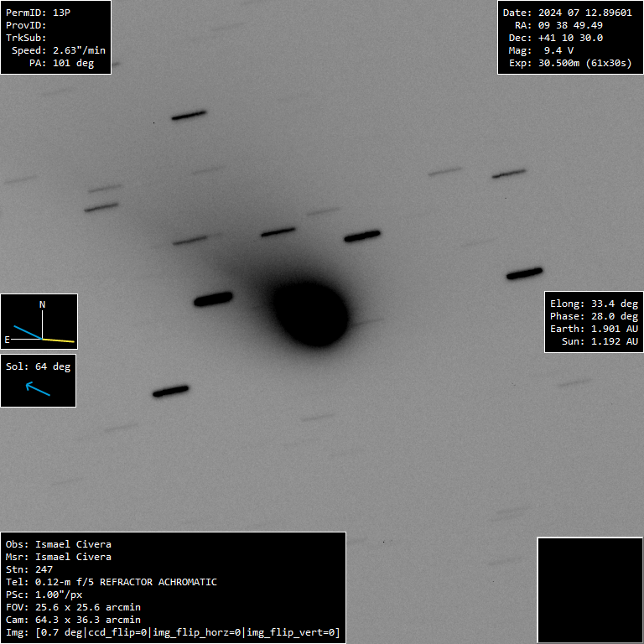Click the yellow motion line in compass
The height and width of the screenshot is (644, 644).
click(x=58, y=340)
